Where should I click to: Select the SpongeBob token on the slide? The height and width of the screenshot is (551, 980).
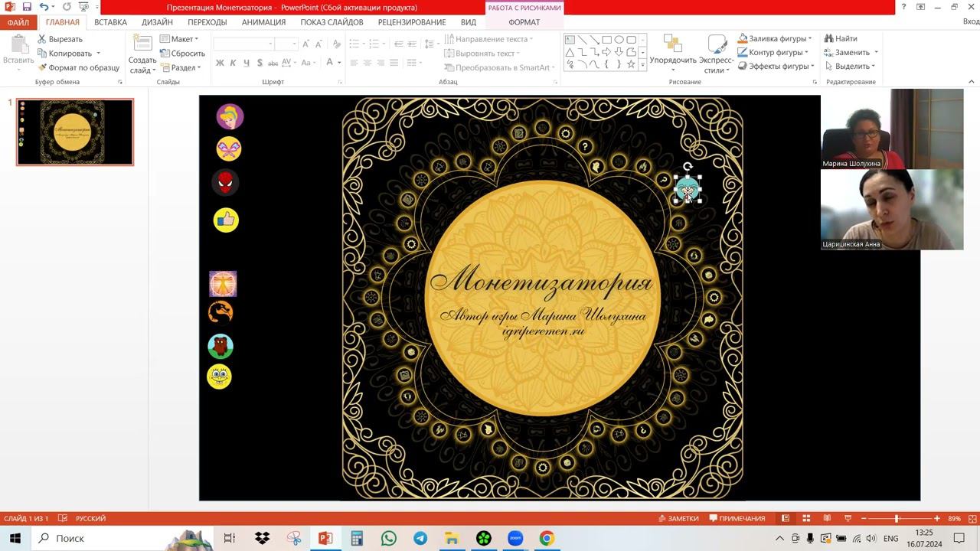tap(219, 377)
